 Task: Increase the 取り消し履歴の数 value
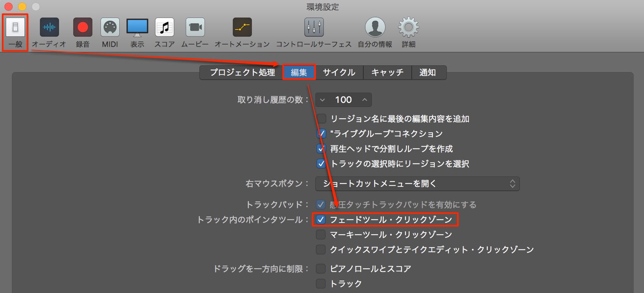pos(365,100)
